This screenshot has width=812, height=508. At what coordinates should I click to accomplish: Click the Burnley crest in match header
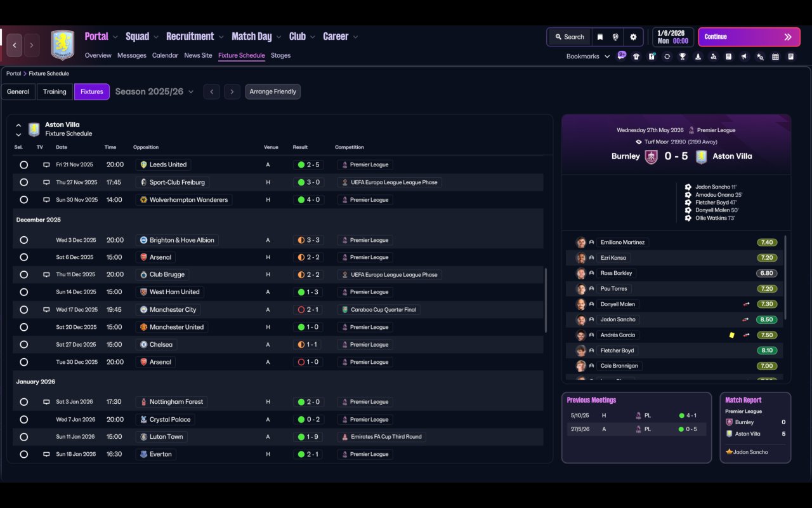point(651,157)
